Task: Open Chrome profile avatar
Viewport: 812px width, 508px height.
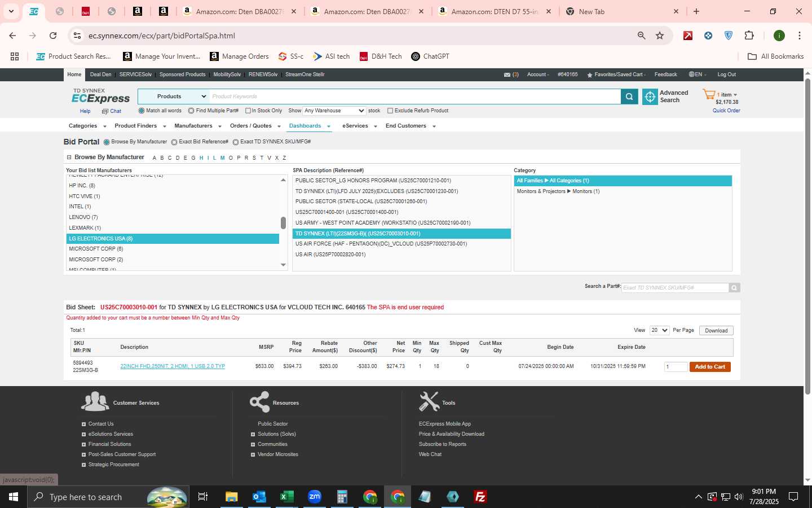Action: 779,36
